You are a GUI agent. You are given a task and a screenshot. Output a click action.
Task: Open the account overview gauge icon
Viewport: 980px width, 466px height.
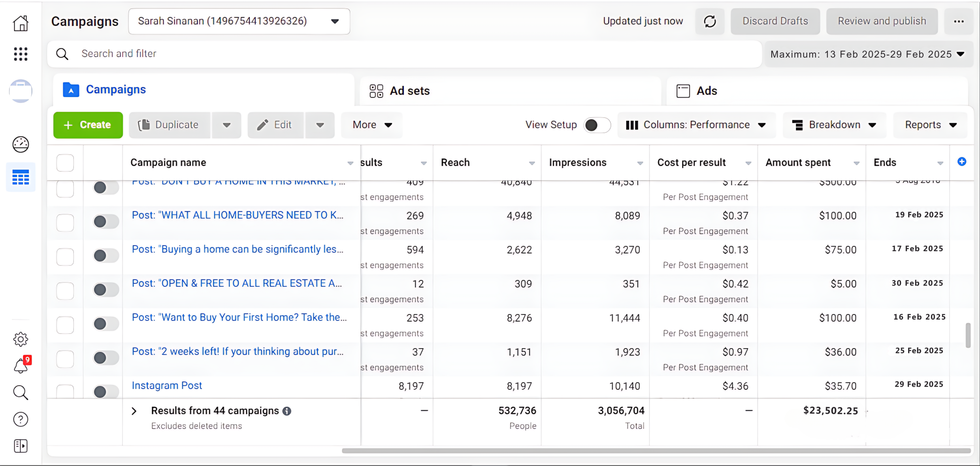pos(21,145)
